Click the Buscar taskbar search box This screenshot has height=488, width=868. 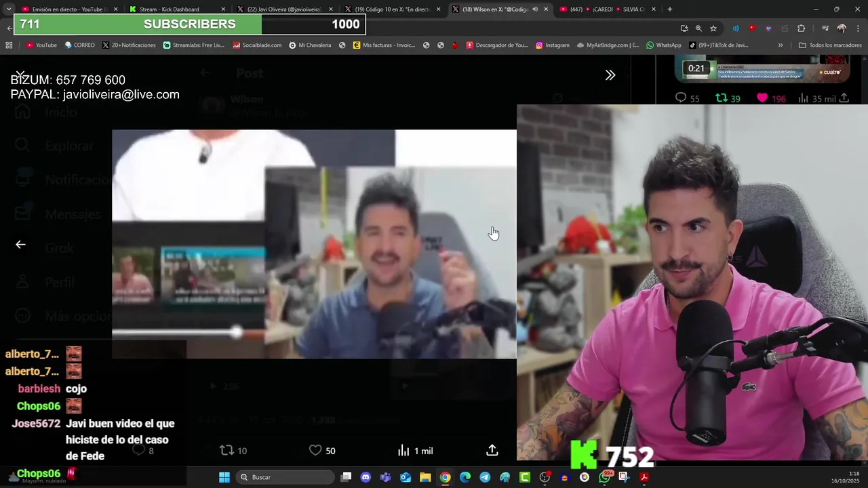(287, 477)
